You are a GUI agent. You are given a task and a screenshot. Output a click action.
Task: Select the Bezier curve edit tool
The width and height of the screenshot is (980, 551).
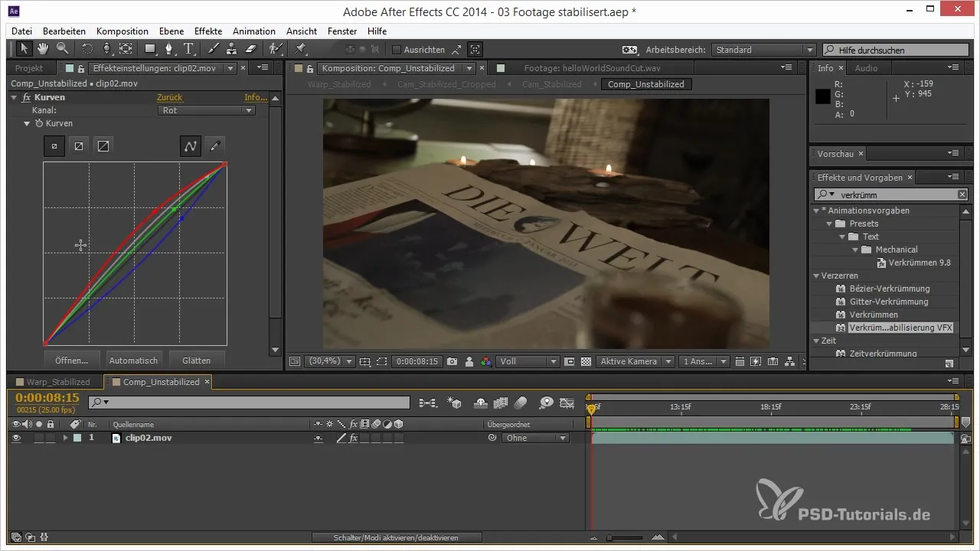(191, 145)
